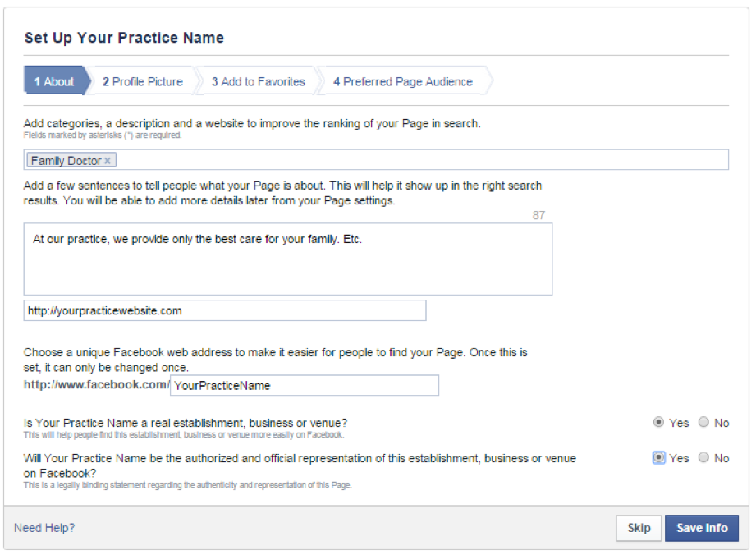
Task: Remove the Family Doctor category tag
Action: [108, 161]
